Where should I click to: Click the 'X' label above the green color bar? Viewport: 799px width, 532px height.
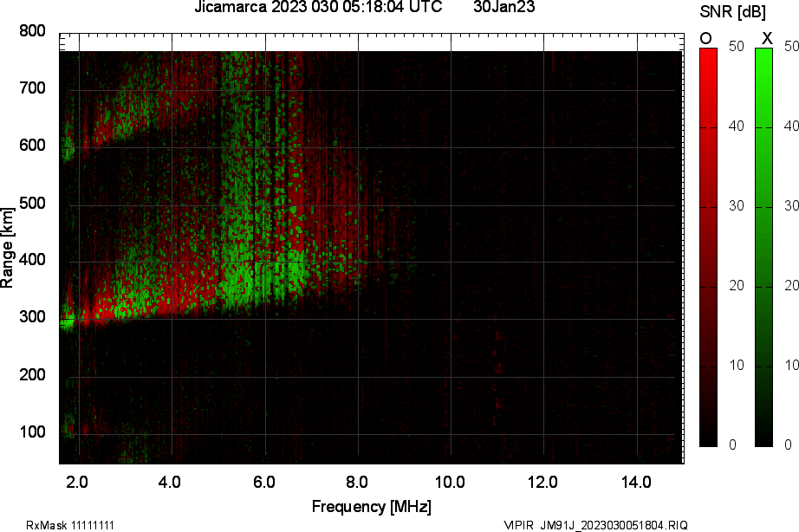tap(766, 38)
